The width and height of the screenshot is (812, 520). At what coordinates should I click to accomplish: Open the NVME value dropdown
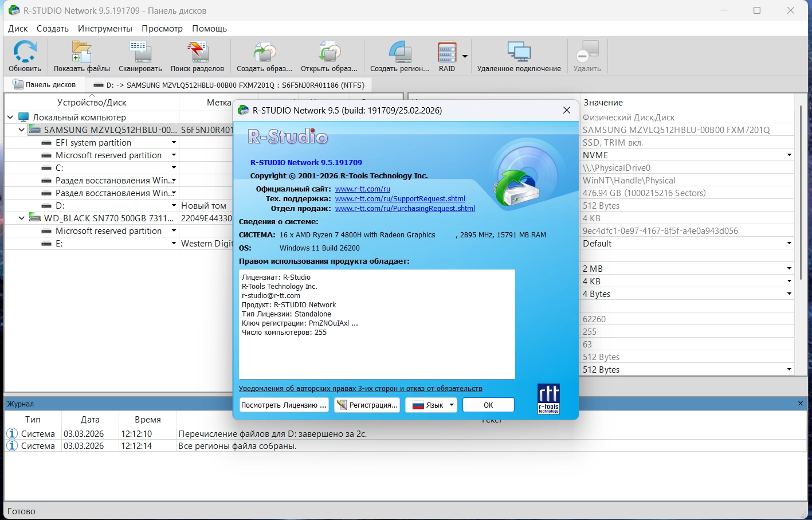click(789, 155)
